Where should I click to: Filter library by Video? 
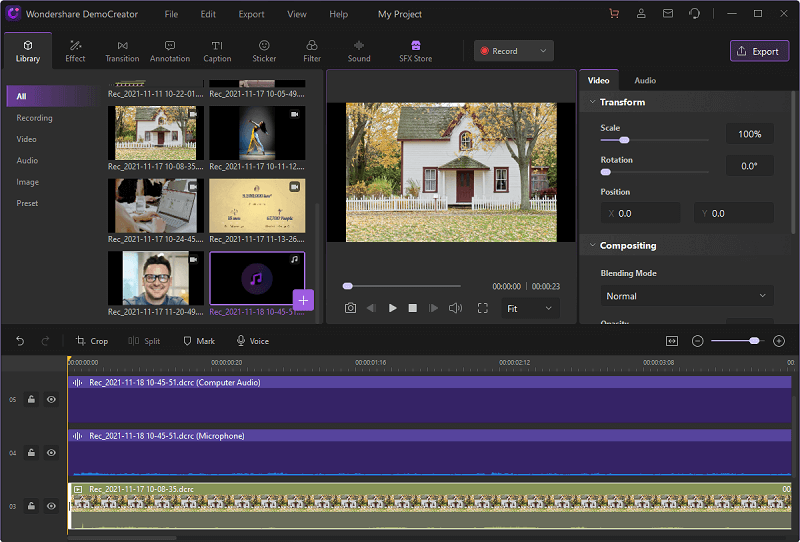tap(27, 139)
